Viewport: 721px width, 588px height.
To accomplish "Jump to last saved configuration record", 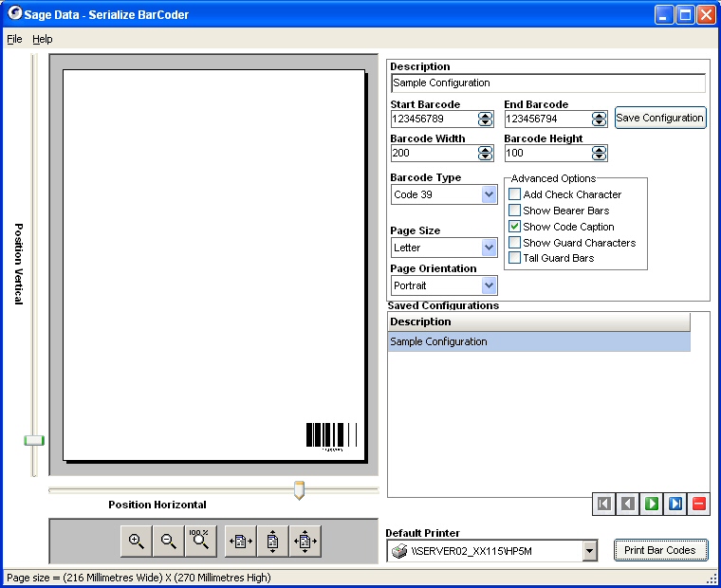I will click(x=675, y=504).
